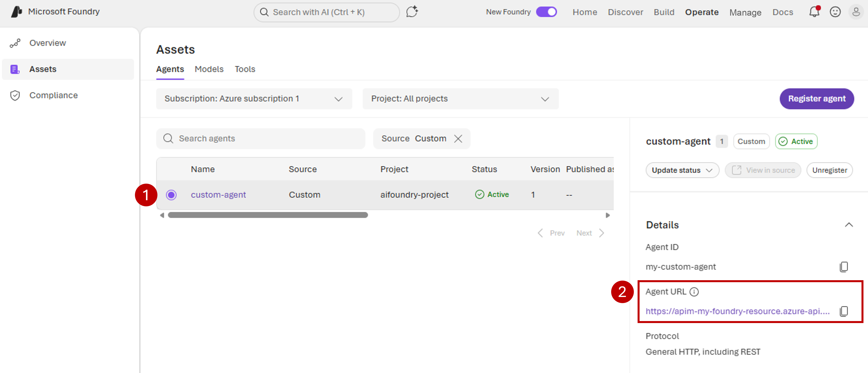This screenshot has height=373, width=868.
Task: Click the feedback smiley icon
Action: pos(835,12)
